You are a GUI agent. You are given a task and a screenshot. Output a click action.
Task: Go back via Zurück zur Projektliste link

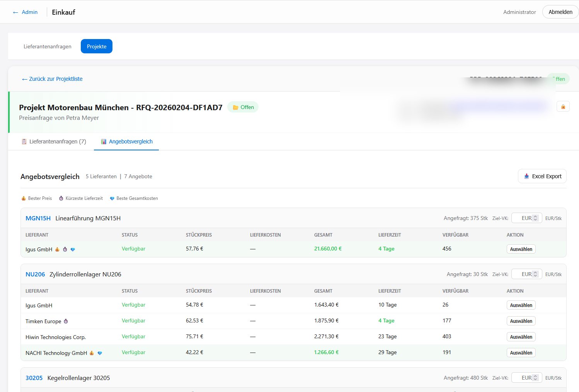[52, 79]
